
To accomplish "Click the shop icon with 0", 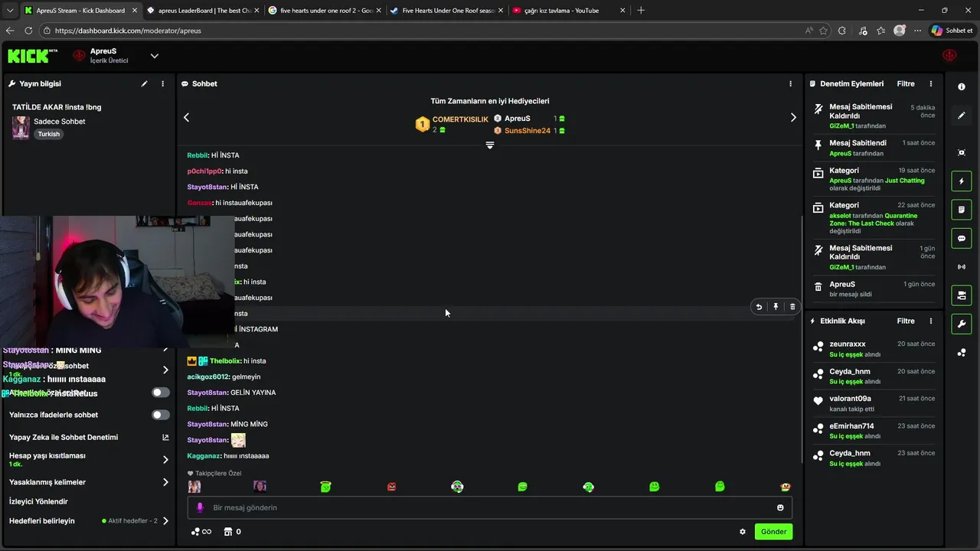I will pyautogui.click(x=232, y=532).
